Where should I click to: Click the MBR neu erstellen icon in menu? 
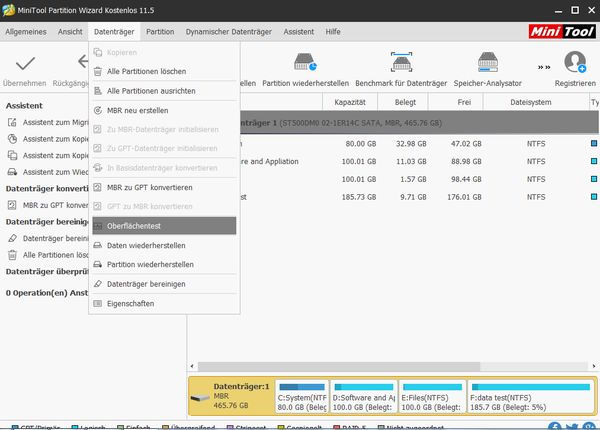pyautogui.click(x=97, y=110)
